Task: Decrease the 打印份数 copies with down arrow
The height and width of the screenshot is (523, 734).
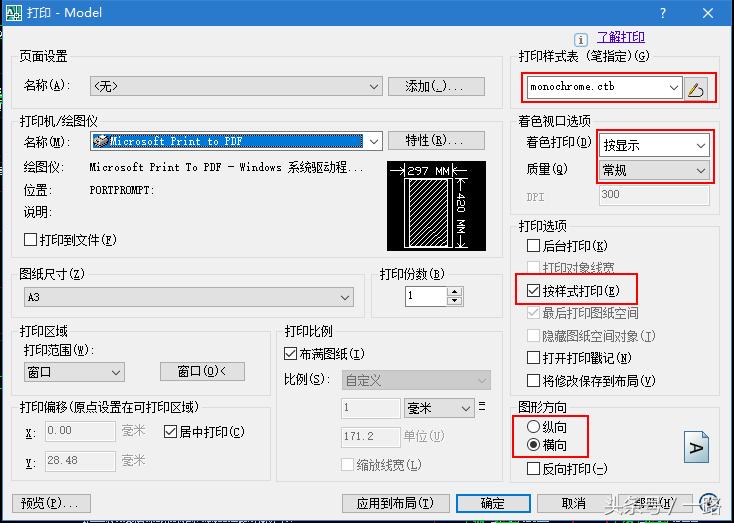Action: click(x=454, y=301)
